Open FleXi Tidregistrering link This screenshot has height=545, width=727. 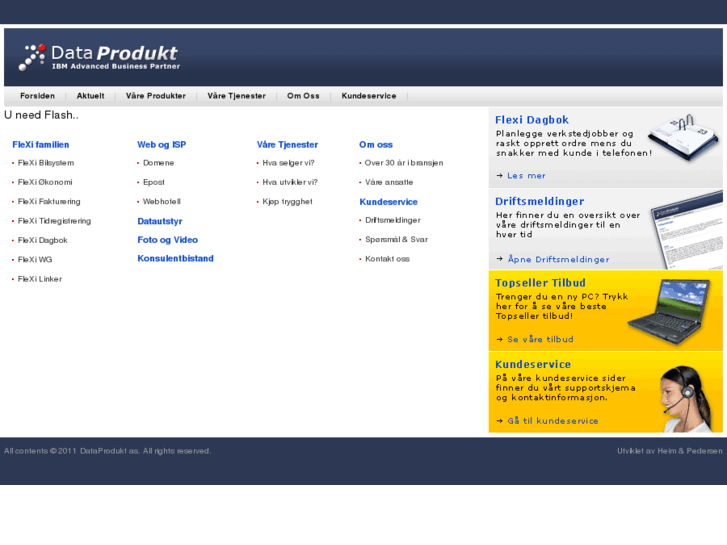point(54,221)
